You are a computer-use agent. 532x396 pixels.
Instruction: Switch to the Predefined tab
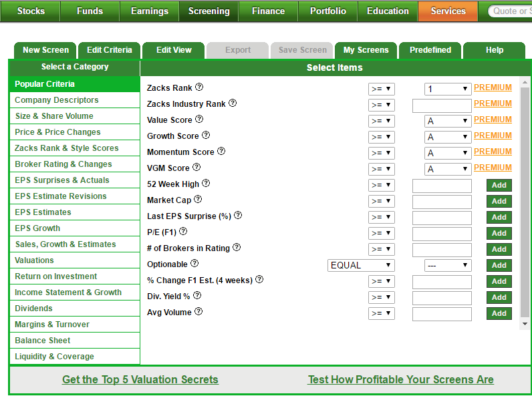pyautogui.click(x=430, y=50)
